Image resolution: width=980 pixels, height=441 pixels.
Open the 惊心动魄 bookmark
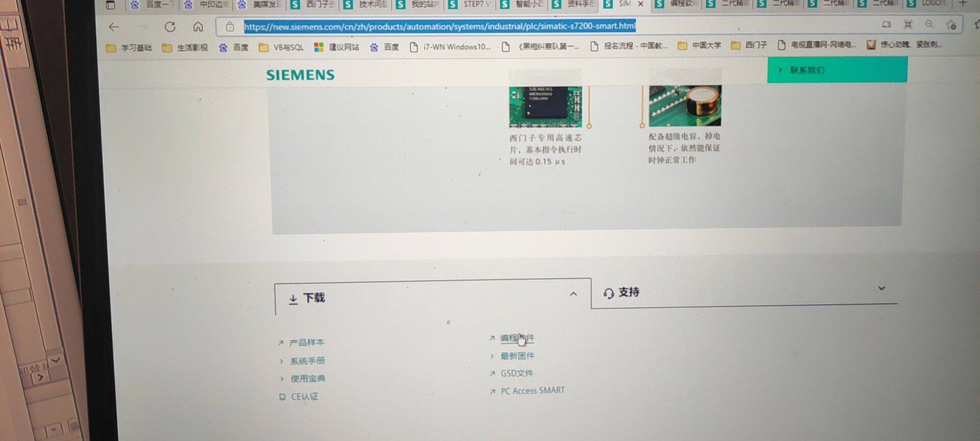[904, 44]
